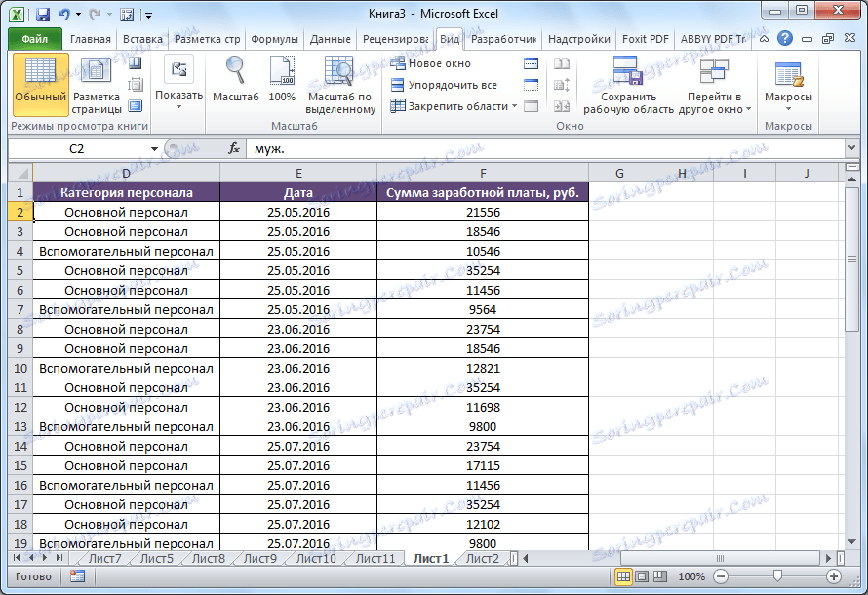Switch to the Формулы ribbon tab
Screen dimensions: 868x595
pos(274,39)
